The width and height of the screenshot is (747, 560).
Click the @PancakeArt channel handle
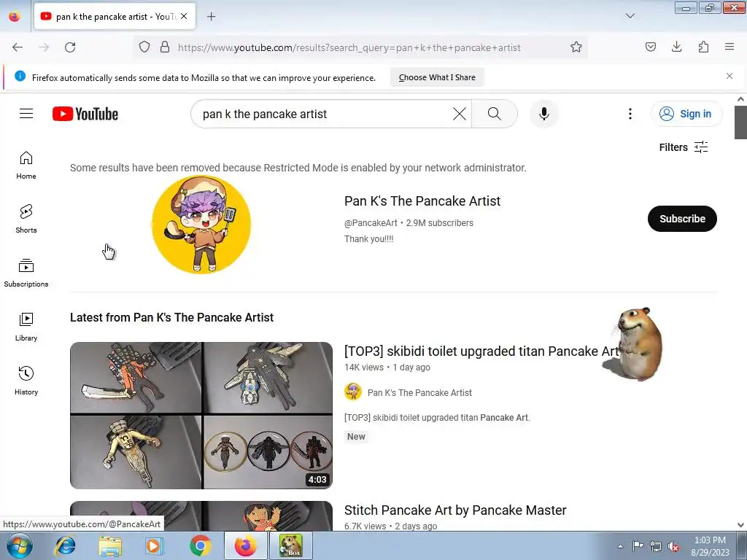click(x=371, y=223)
